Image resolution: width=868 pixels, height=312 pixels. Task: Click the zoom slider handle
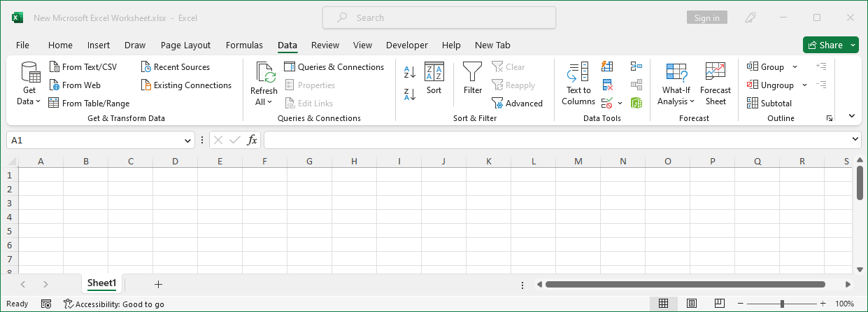coord(782,304)
